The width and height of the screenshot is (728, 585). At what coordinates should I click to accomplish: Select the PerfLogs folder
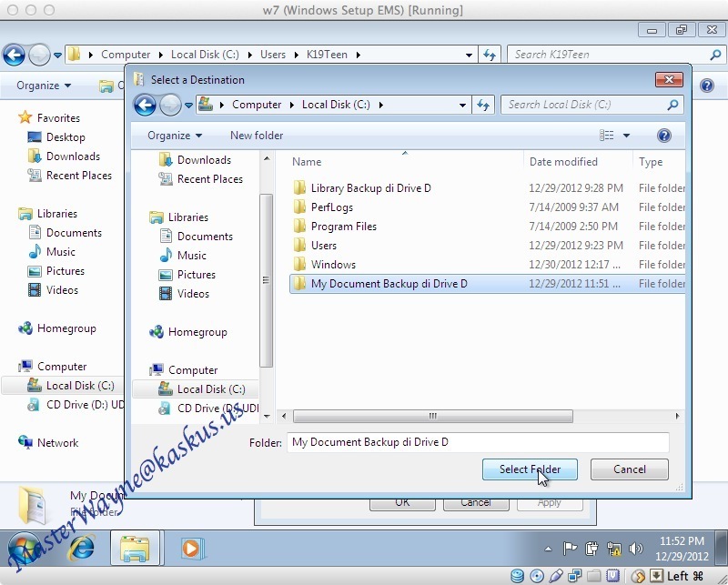click(487, 207)
